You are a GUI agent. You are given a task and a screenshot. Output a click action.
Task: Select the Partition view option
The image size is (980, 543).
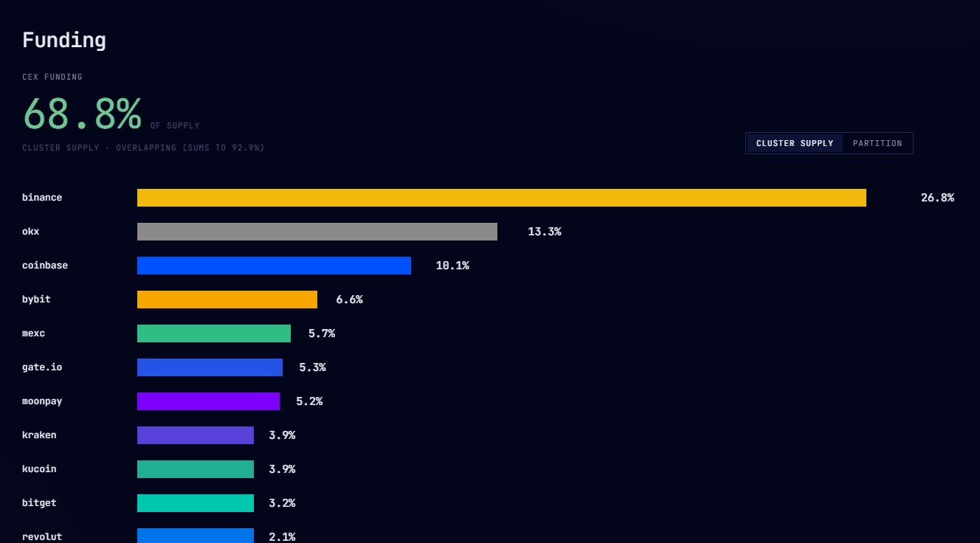(x=877, y=143)
